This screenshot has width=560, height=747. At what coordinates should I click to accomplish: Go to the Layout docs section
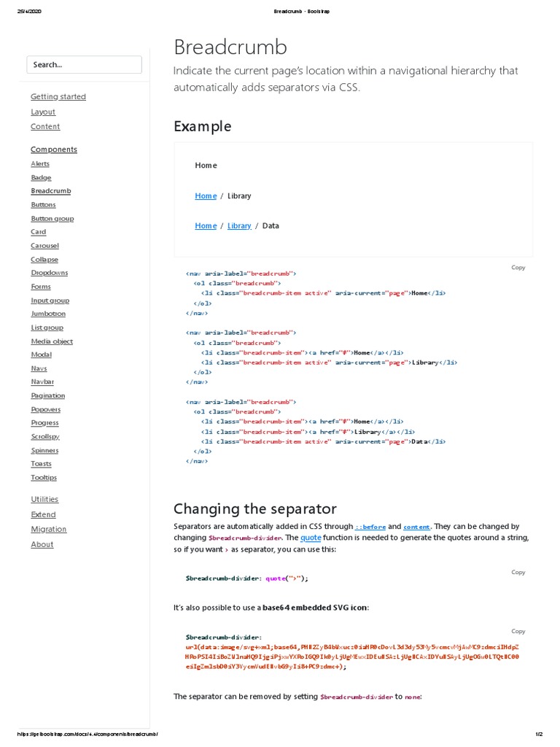tap(43, 112)
